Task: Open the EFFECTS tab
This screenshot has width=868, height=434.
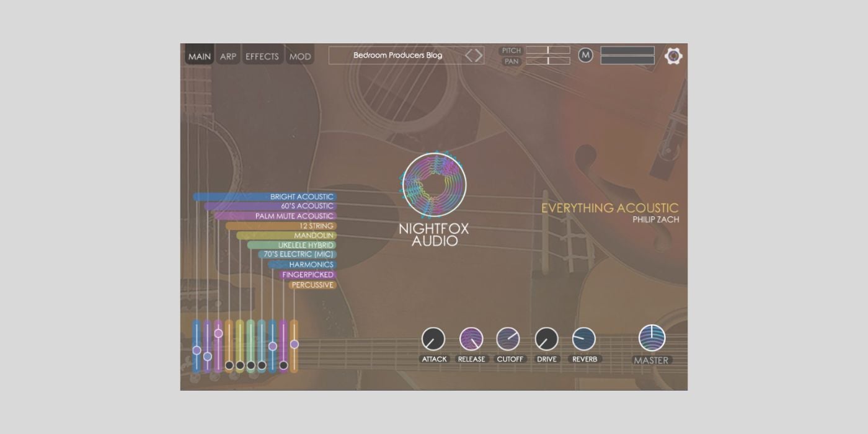Action: (262, 56)
